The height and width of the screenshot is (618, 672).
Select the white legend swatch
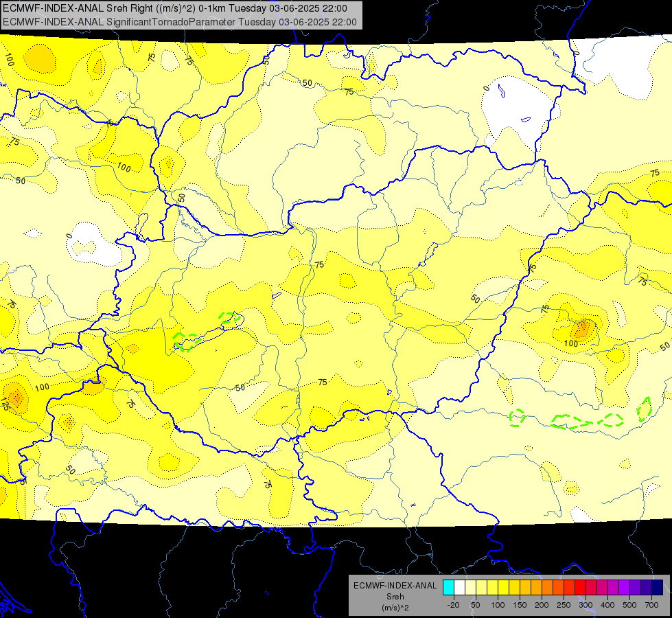click(459, 587)
